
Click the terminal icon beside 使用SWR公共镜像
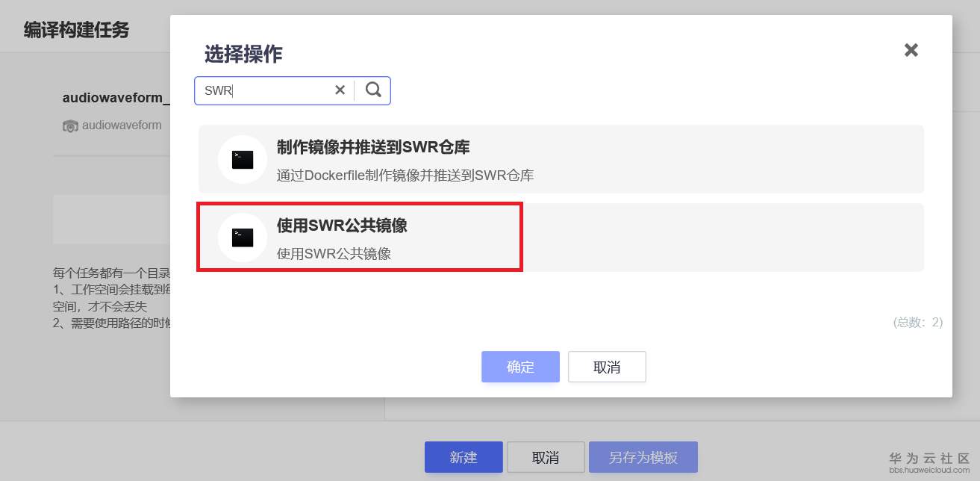242,237
